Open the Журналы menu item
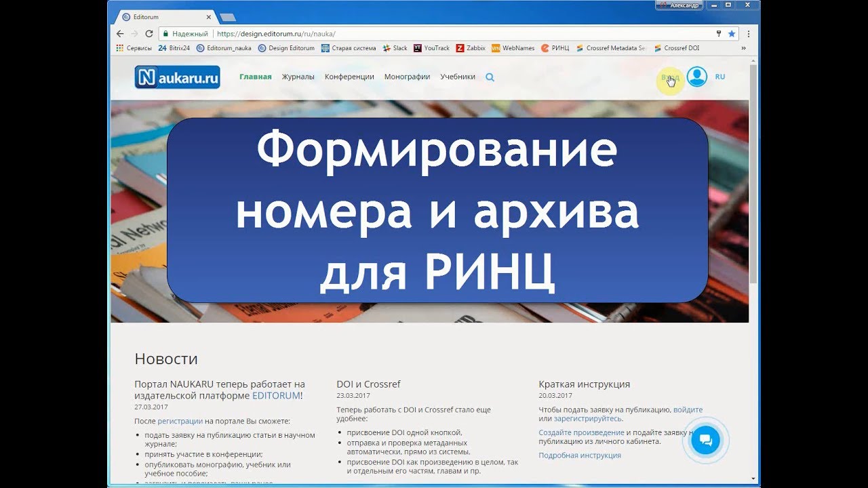The width and height of the screenshot is (868, 488). point(298,77)
